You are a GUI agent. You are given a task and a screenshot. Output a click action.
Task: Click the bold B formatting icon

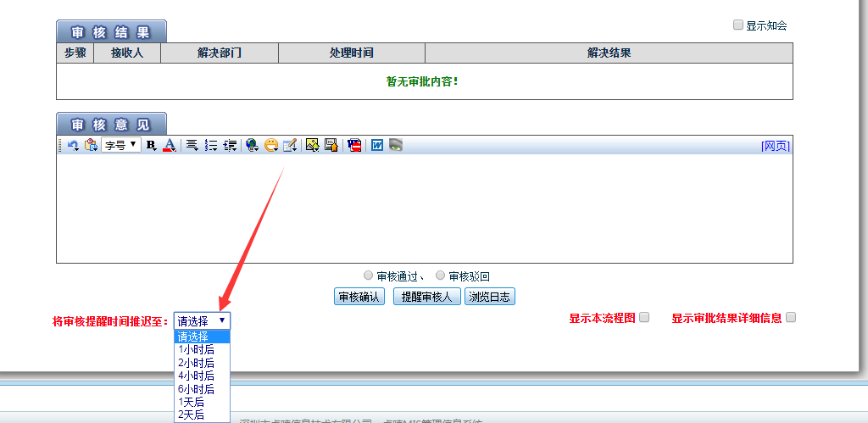(x=151, y=146)
